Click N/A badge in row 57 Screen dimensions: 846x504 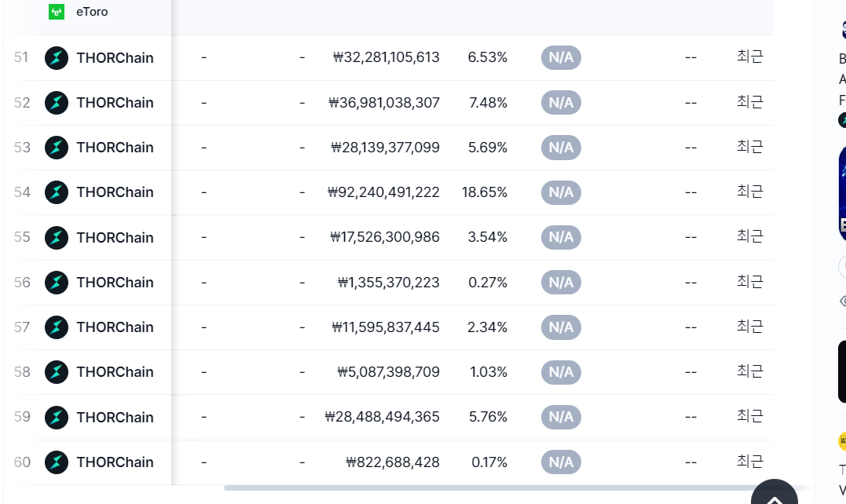click(x=561, y=327)
